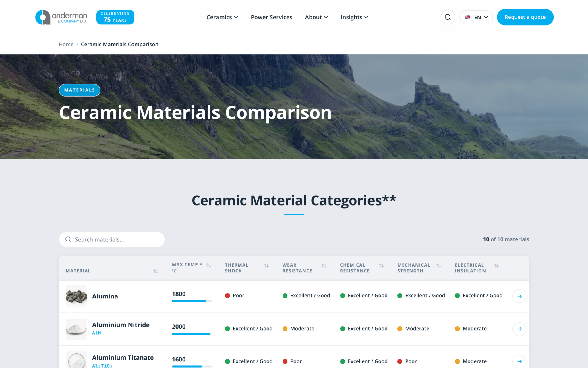Sort by Mechanical Strength column arrows
Screen dimensions: 588x368
tap(439, 265)
